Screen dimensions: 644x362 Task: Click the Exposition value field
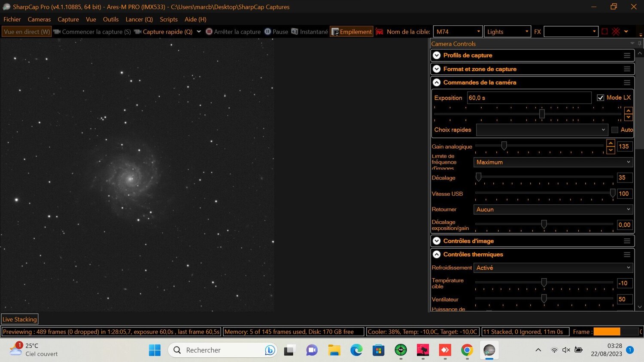click(x=529, y=98)
